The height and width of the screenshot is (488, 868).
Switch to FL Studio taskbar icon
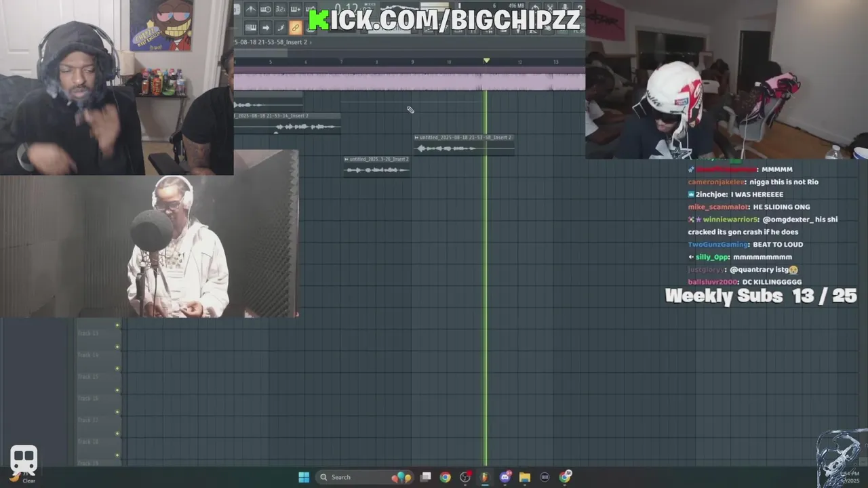pyautogui.click(x=485, y=477)
